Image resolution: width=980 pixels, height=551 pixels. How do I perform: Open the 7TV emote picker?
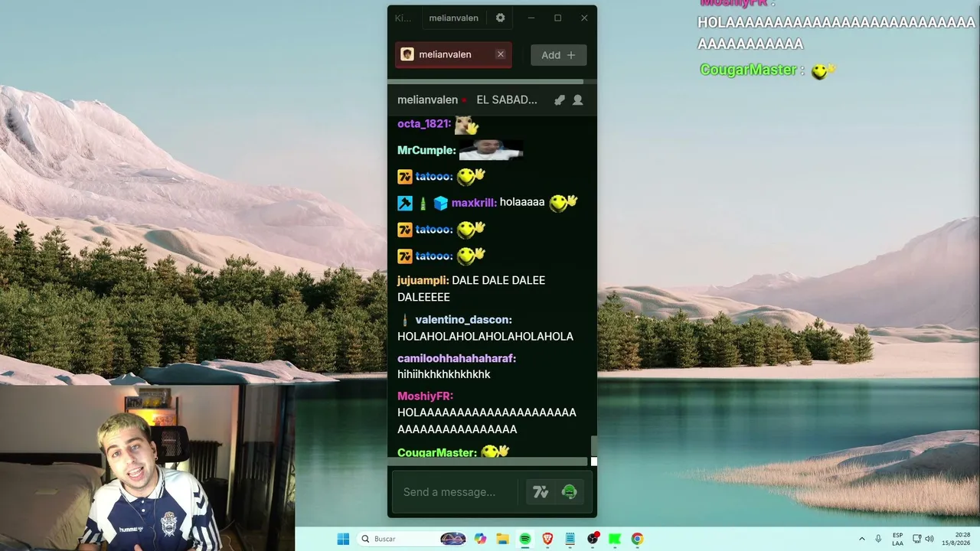pyautogui.click(x=541, y=492)
